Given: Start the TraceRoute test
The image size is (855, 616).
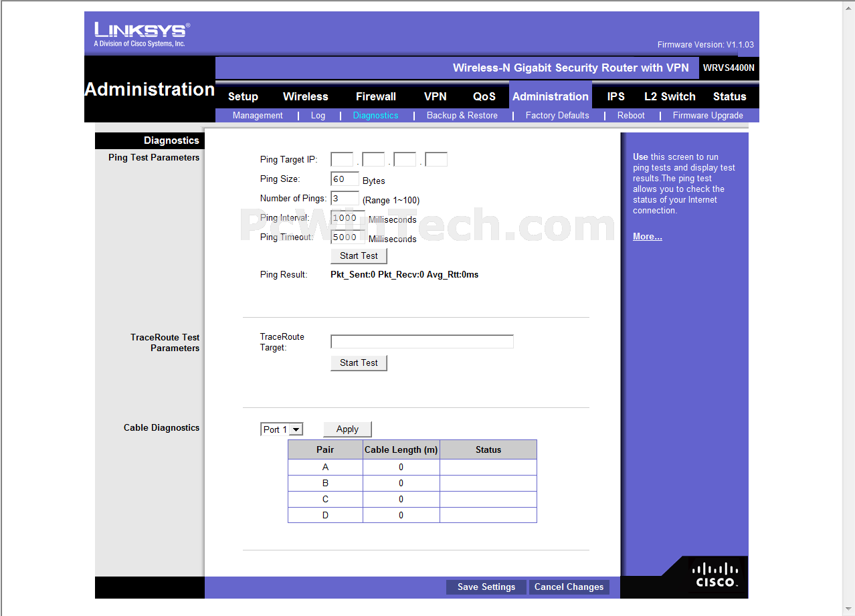Looking at the screenshot, I should 359,363.
